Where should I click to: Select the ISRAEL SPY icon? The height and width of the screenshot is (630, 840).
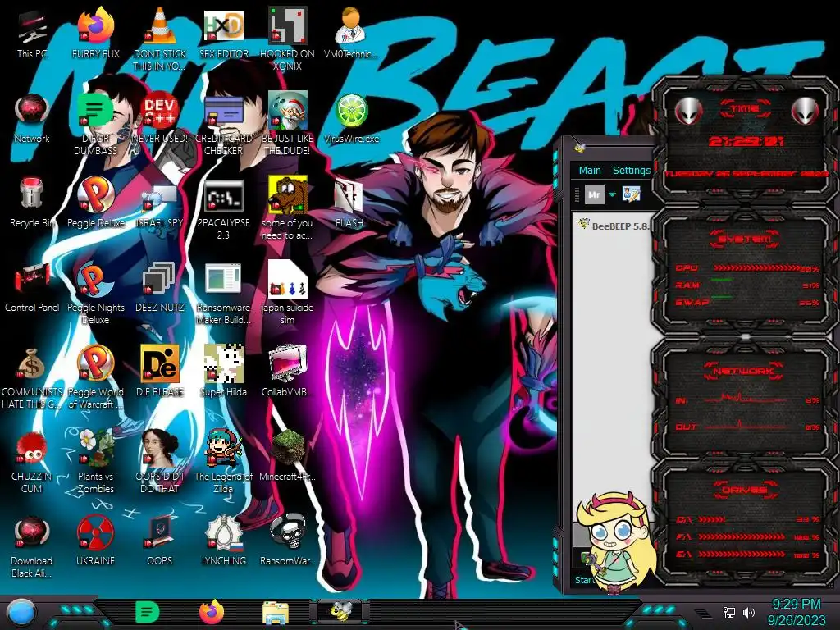point(160,203)
